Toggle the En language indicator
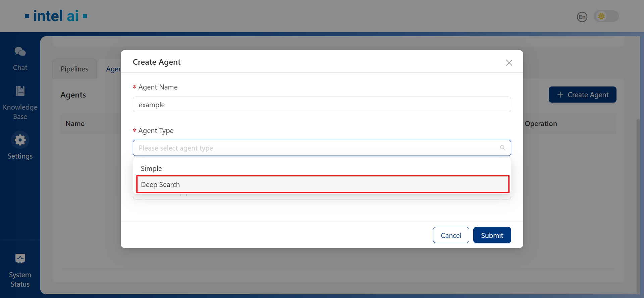This screenshot has width=644, height=298. [582, 17]
